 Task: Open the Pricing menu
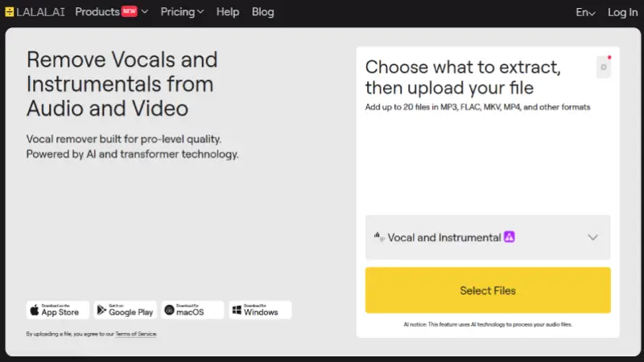click(x=182, y=12)
